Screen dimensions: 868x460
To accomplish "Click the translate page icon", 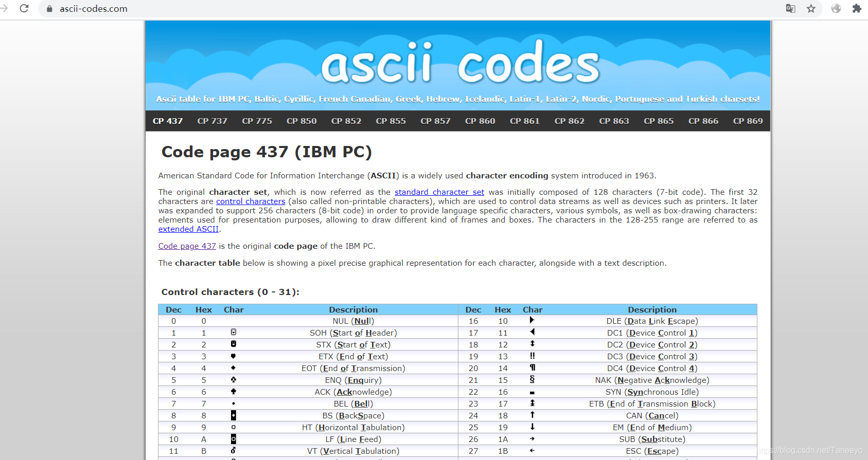I will point(790,8).
